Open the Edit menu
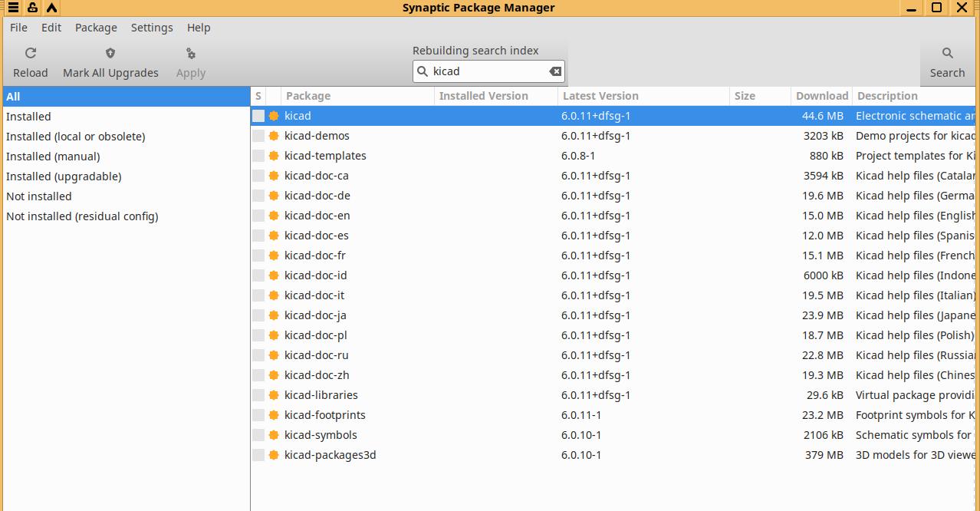The height and width of the screenshot is (511, 980). point(51,28)
